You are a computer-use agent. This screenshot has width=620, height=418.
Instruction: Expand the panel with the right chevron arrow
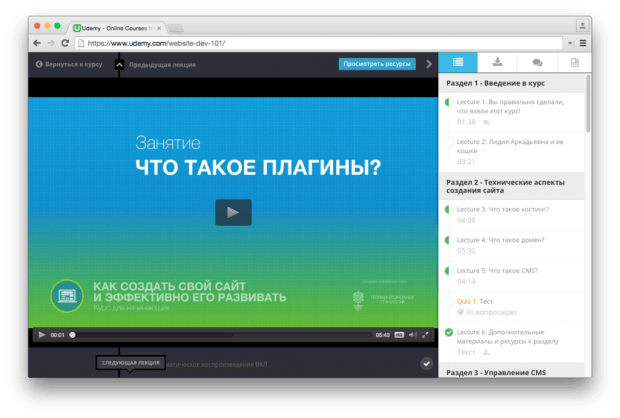pyautogui.click(x=429, y=64)
